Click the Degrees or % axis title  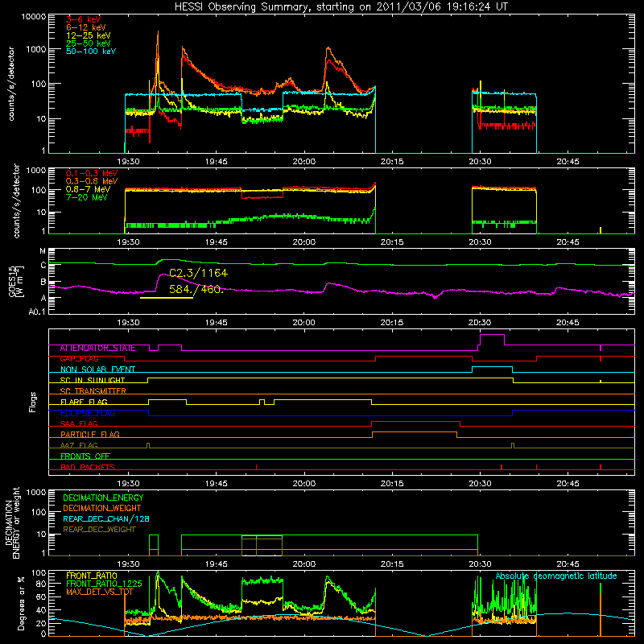coord(21,603)
